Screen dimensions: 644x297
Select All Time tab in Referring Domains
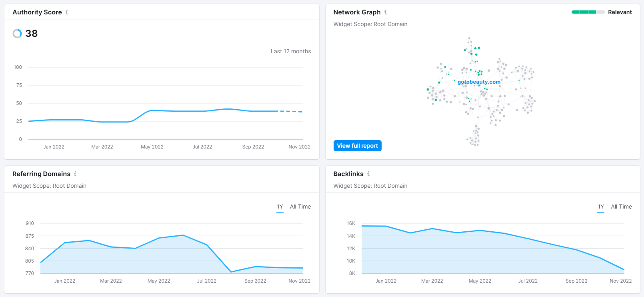click(300, 207)
